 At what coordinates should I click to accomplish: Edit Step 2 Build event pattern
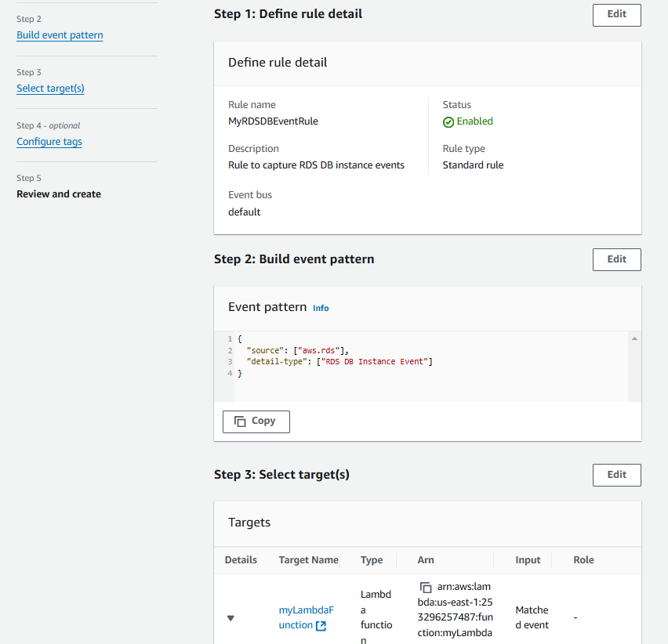tap(616, 259)
